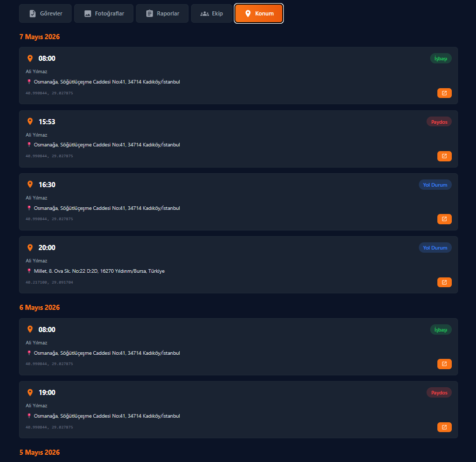Click the 6 Mayıs 2026 date heading
The image size is (476, 462).
click(x=40, y=308)
